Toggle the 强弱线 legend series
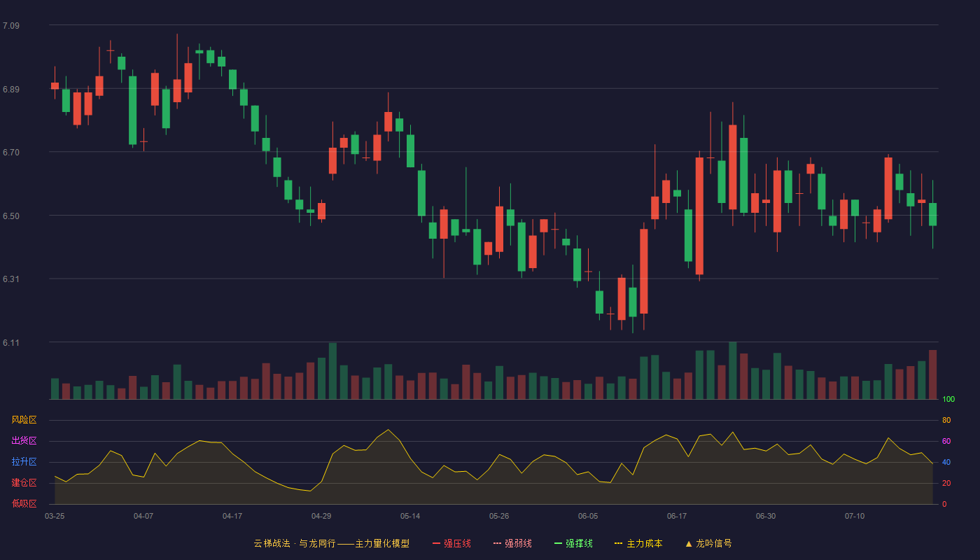980x560 pixels. (x=512, y=543)
